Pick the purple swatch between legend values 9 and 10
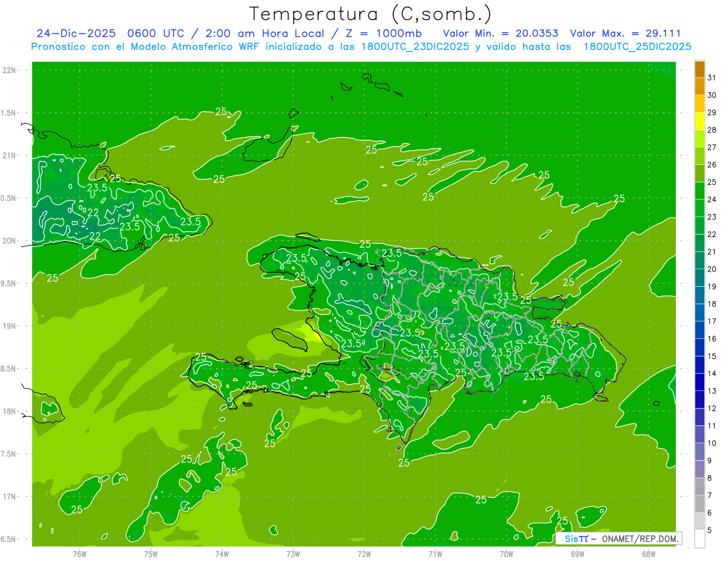The image size is (728, 562). tap(699, 452)
